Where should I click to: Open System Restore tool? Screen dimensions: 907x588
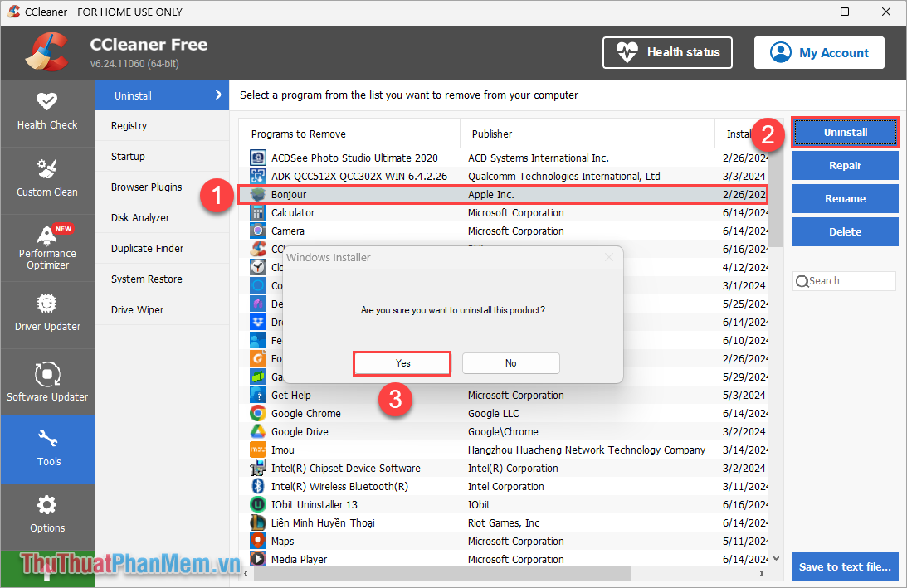tap(162, 279)
